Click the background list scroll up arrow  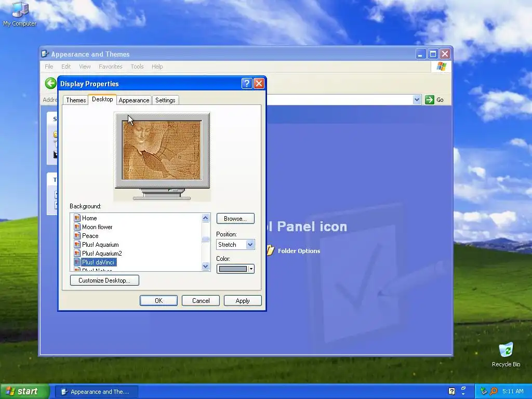tap(205, 218)
